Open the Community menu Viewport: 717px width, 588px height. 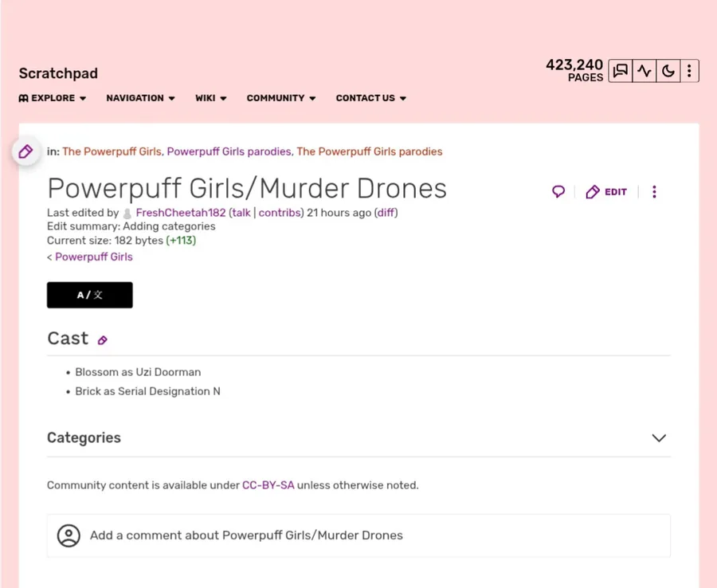281,98
